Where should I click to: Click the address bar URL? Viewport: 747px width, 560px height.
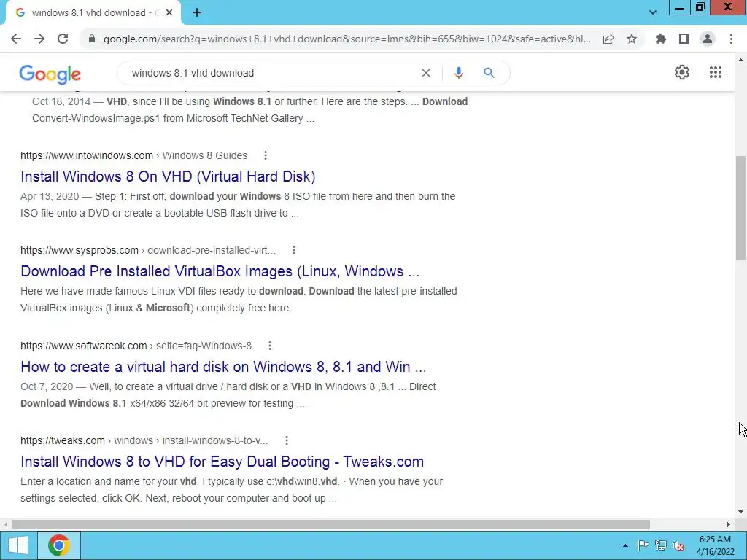click(x=347, y=39)
